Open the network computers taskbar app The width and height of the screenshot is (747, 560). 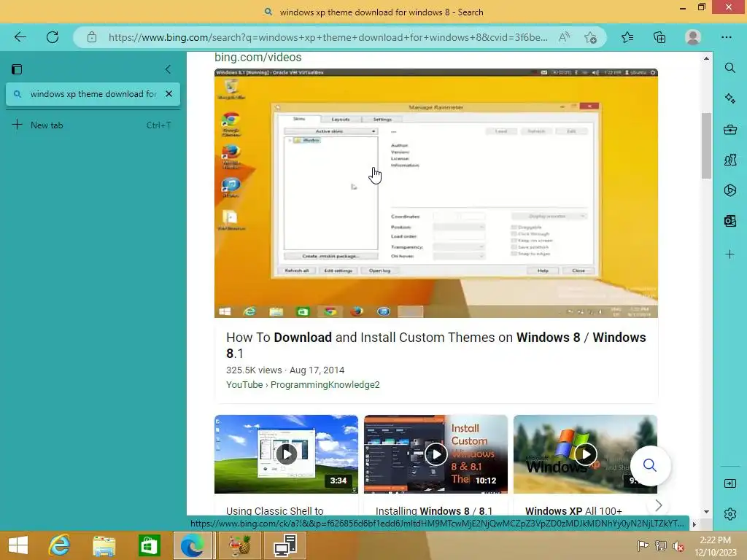point(285,545)
